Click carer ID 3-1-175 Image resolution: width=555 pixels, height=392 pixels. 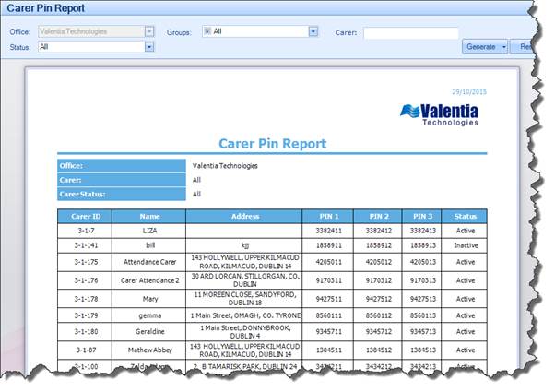click(86, 262)
